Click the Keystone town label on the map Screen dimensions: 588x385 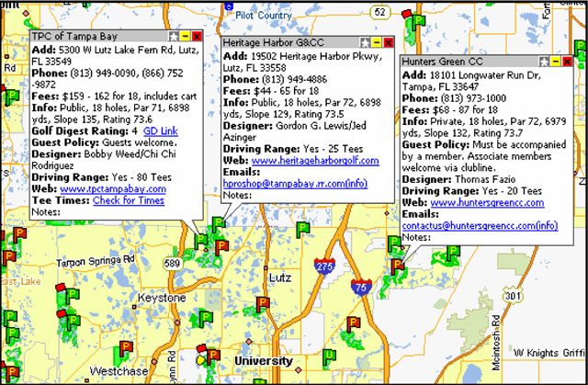click(x=162, y=298)
